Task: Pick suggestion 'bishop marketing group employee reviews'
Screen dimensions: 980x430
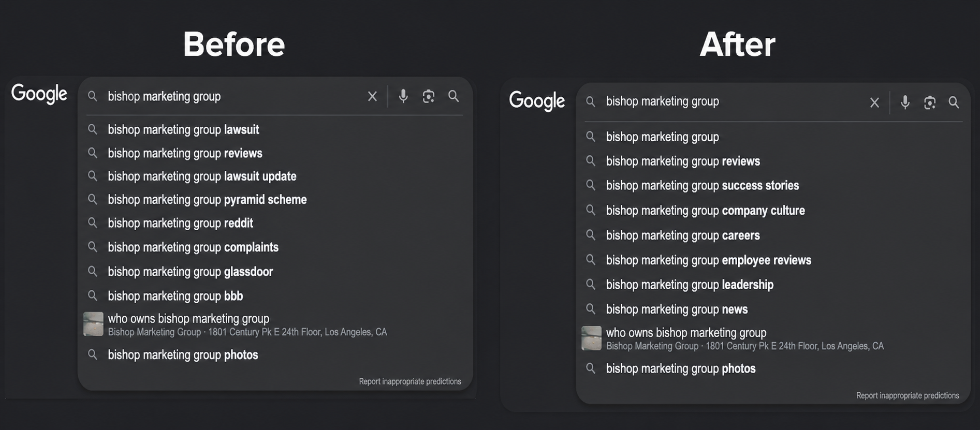Action: click(709, 260)
